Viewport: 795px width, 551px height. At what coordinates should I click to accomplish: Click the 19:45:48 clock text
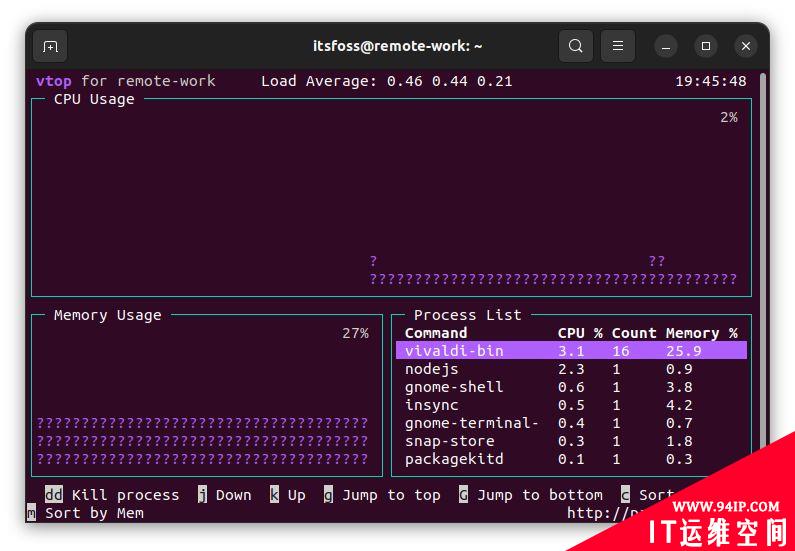710,81
